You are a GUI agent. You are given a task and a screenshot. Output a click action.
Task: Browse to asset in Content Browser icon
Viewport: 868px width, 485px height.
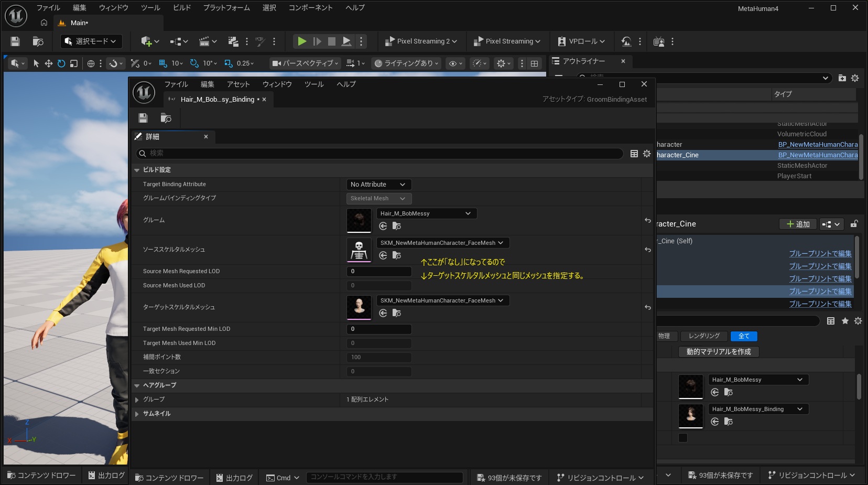point(166,118)
